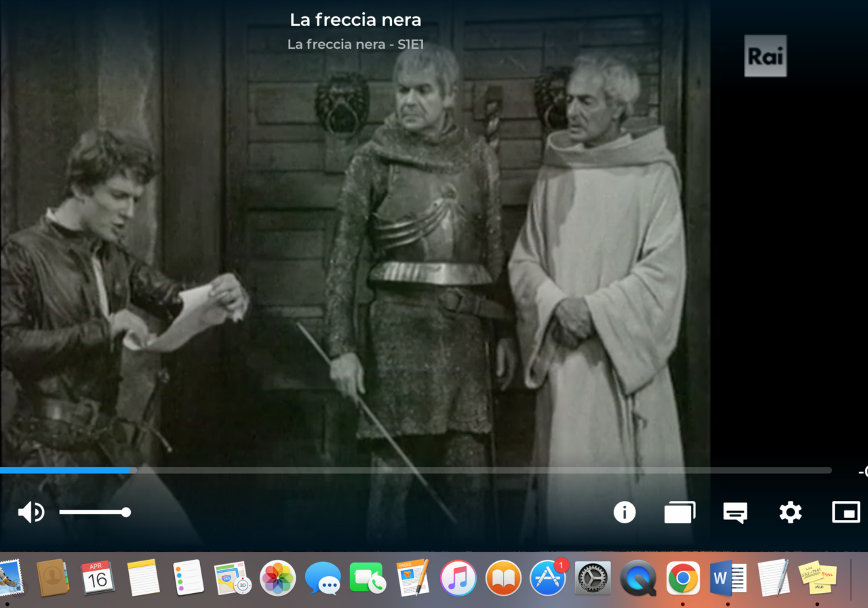Toggle picture-in-picture mode
This screenshot has width=868, height=608.
pos(846,512)
